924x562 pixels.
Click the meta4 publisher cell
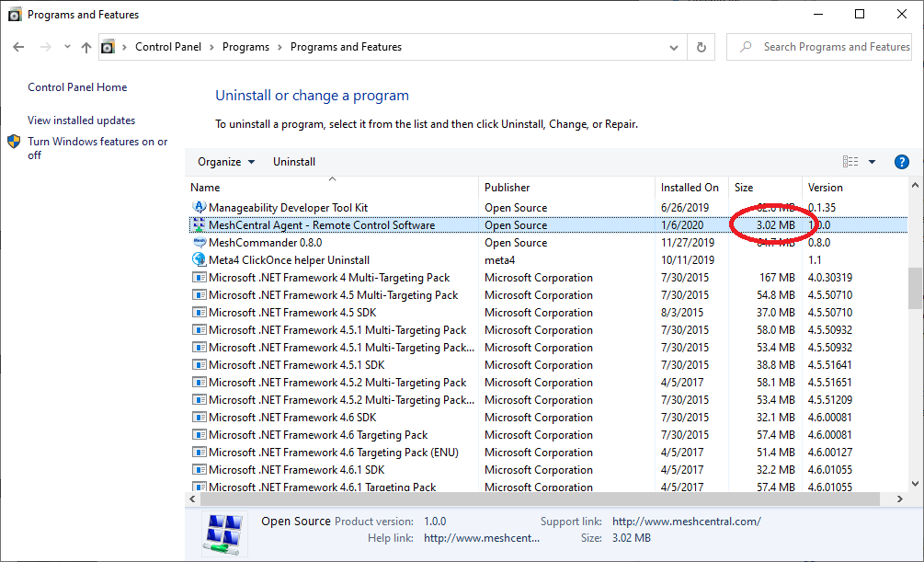point(500,260)
